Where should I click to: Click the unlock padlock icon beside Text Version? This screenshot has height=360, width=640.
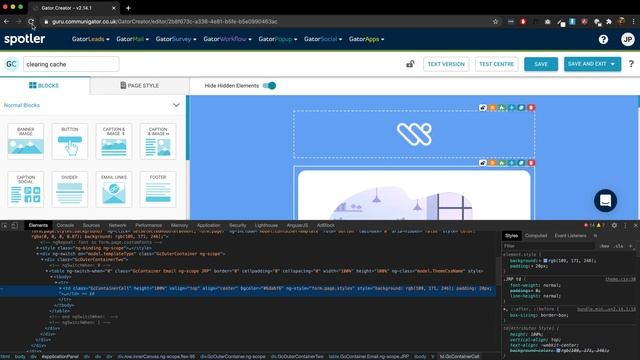[410, 64]
